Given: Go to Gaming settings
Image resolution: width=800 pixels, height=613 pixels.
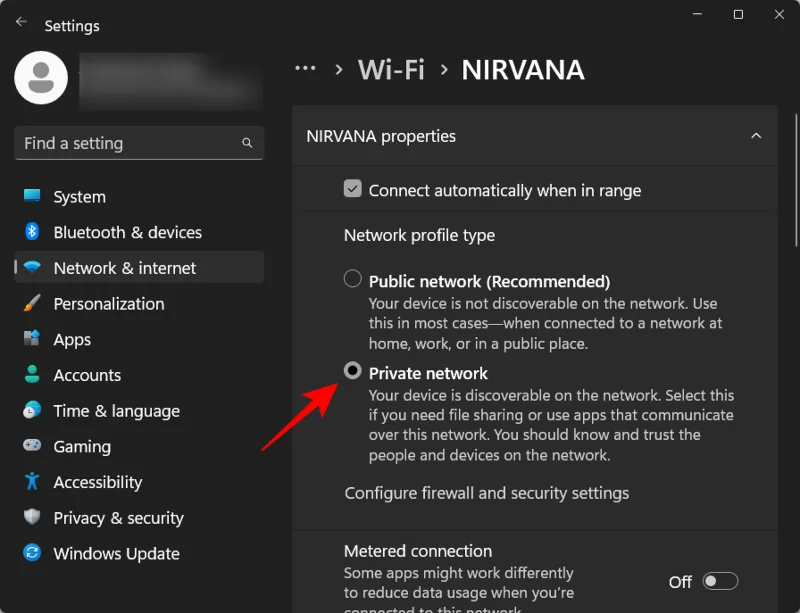Looking at the screenshot, I should [139, 447].
